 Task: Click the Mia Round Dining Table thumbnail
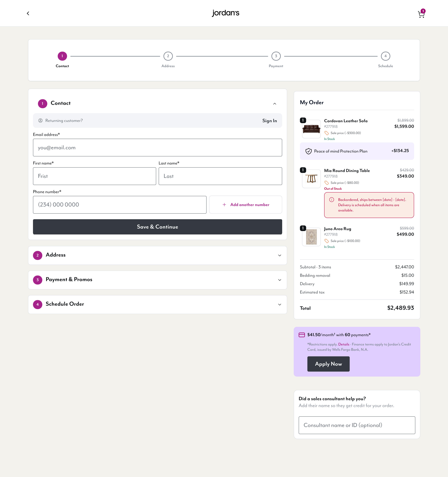coord(311,179)
